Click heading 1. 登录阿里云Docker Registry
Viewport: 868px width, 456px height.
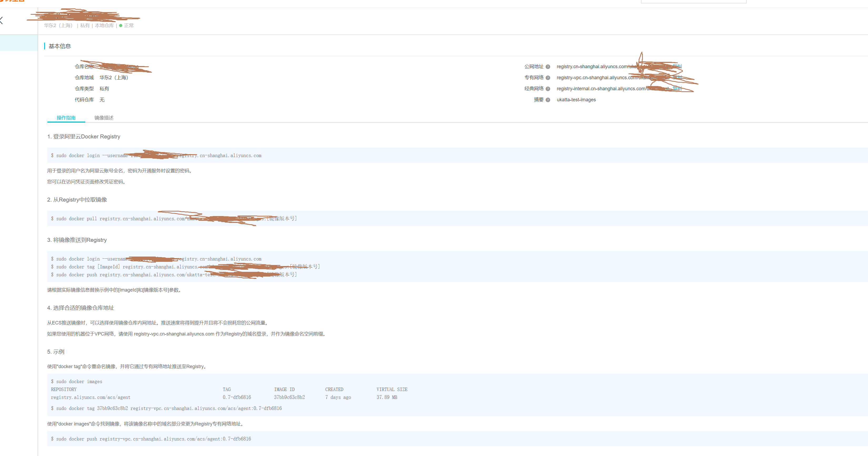pyautogui.click(x=84, y=137)
